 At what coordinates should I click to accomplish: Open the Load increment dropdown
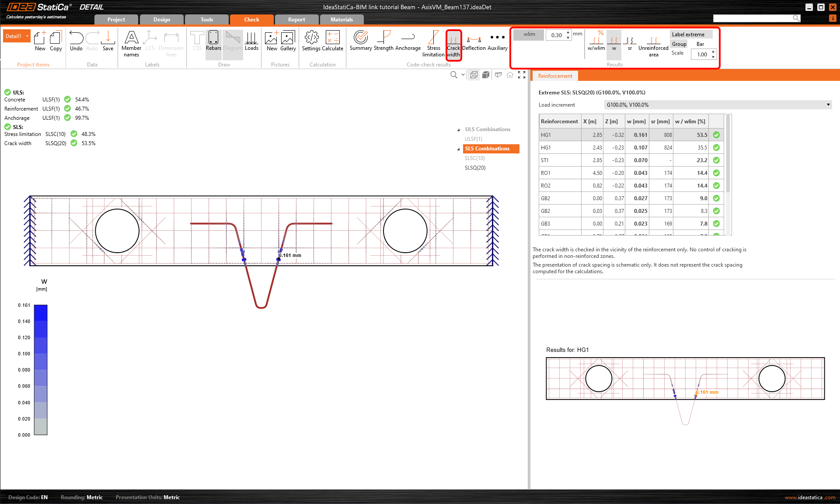click(828, 105)
